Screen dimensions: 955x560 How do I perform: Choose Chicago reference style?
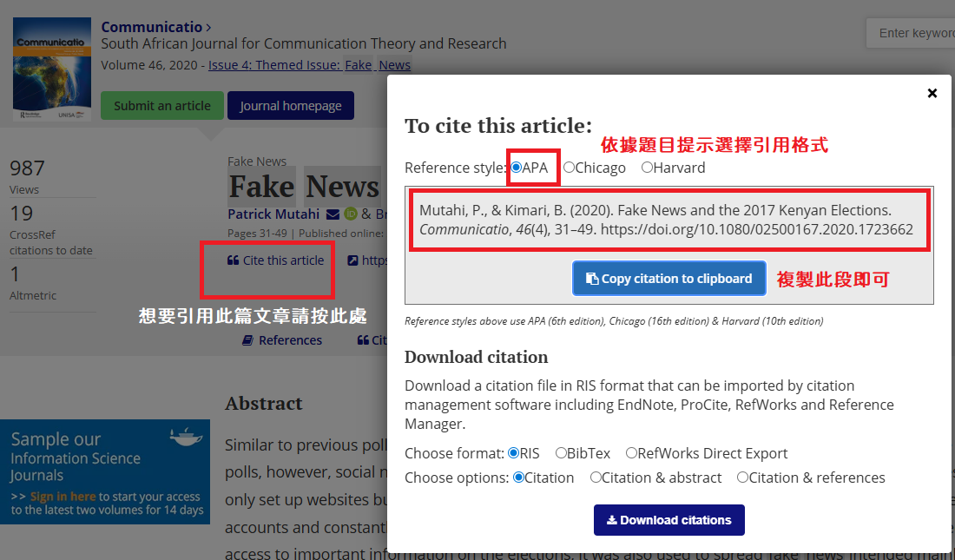(569, 168)
